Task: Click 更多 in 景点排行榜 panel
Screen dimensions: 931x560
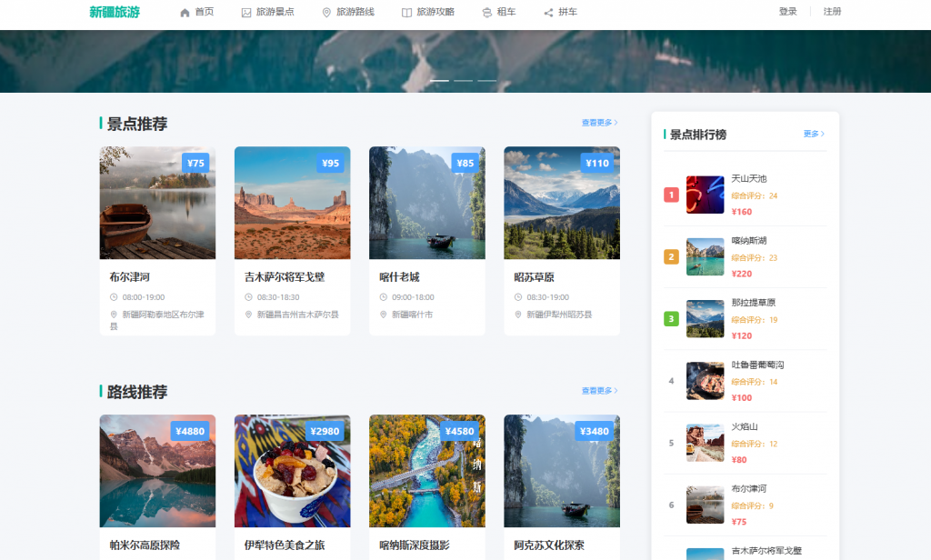Action: [x=814, y=134]
